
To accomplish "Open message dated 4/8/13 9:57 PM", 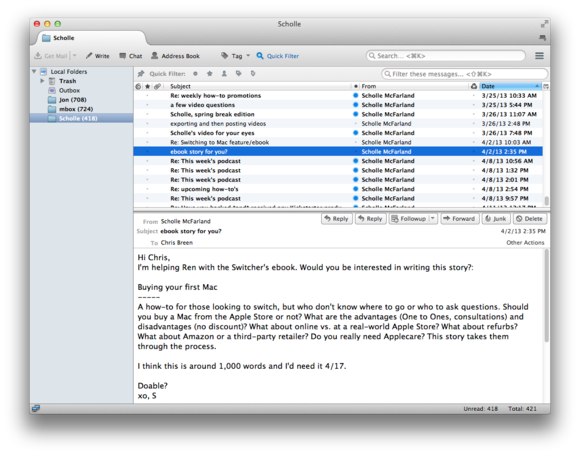I will click(338, 198).
